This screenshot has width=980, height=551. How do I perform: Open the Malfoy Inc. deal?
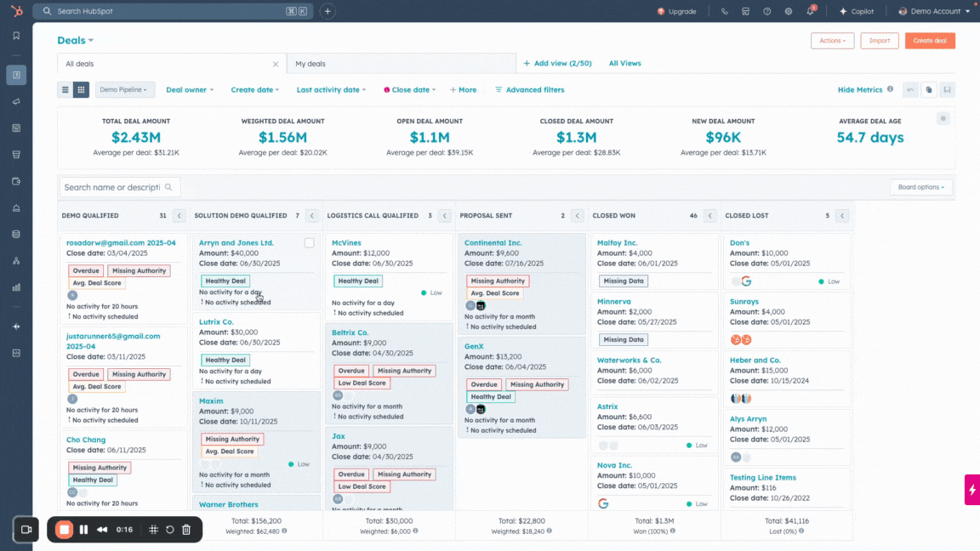click(617, 242)
